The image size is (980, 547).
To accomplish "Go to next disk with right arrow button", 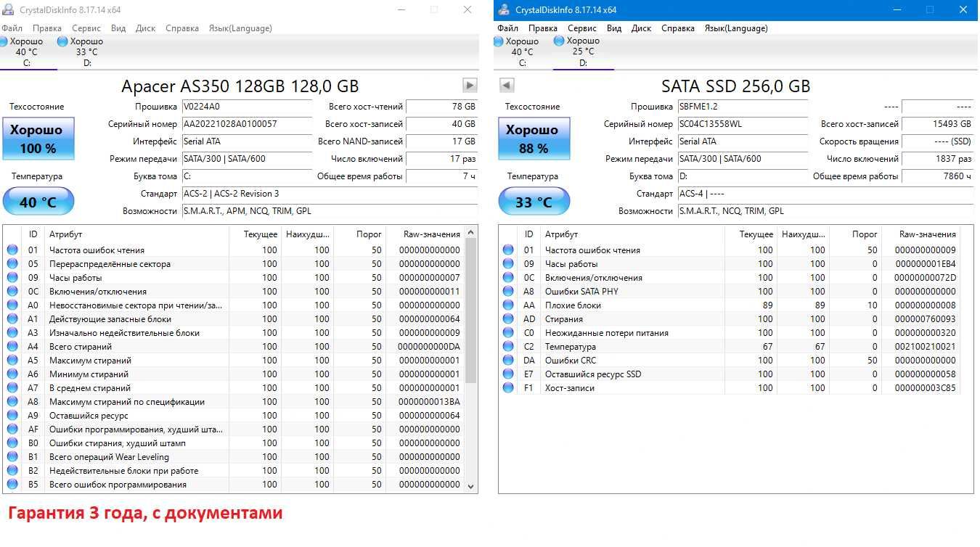I will tap(470, 86).
